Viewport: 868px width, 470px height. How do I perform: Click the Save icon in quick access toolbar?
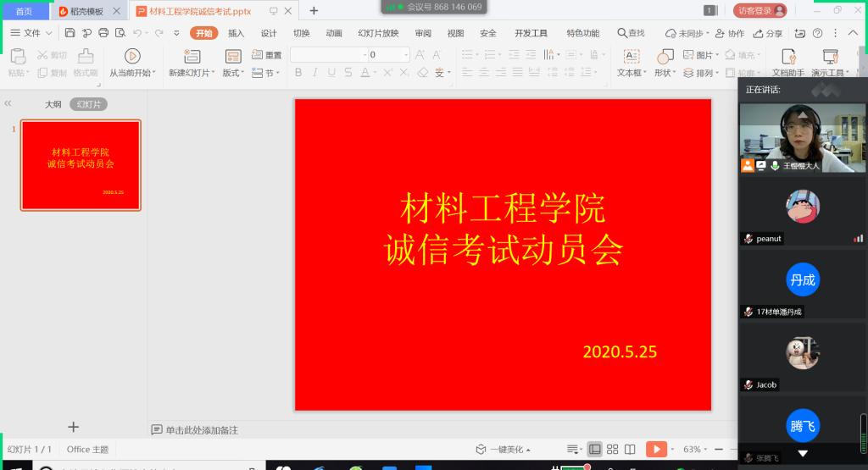point(70,33)
